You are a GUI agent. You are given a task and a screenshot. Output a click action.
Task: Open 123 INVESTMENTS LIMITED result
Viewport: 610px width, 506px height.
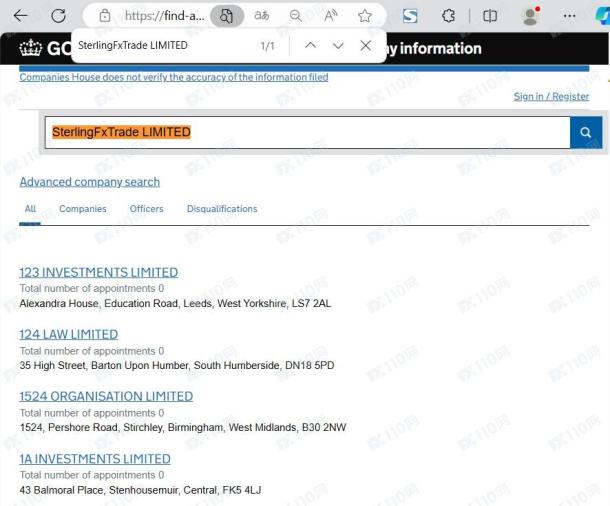pos(99,272)
